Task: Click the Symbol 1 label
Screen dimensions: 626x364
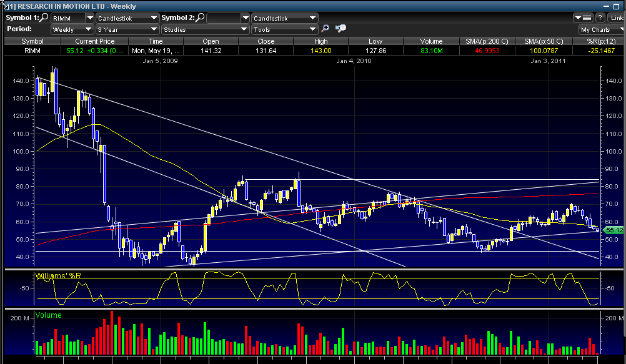Action: point(22,17)
